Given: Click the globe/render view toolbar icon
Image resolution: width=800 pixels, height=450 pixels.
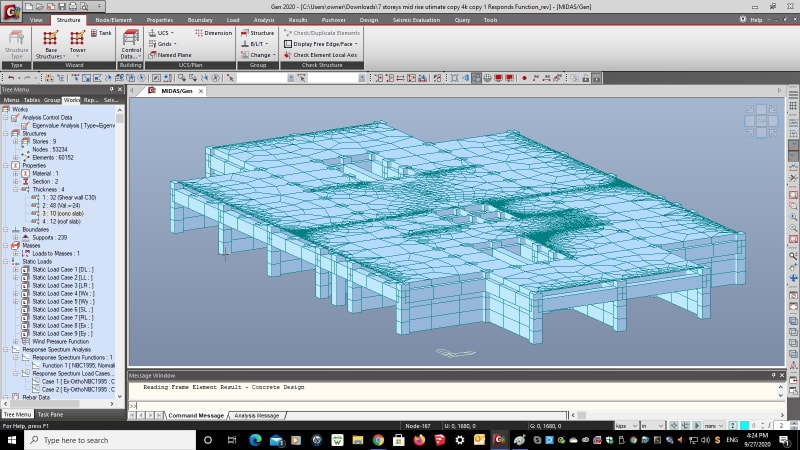Looking at the screenshot, I should point(487,78).
